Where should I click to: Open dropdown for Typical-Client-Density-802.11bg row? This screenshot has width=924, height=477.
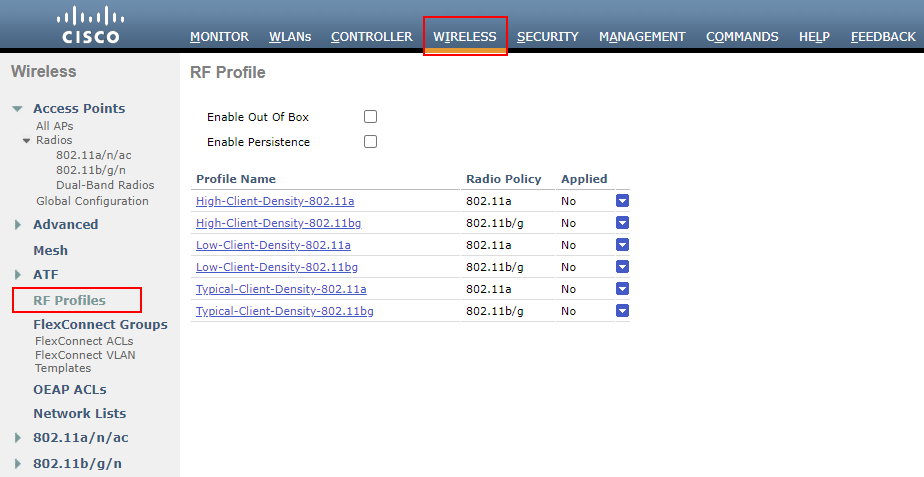622,311
